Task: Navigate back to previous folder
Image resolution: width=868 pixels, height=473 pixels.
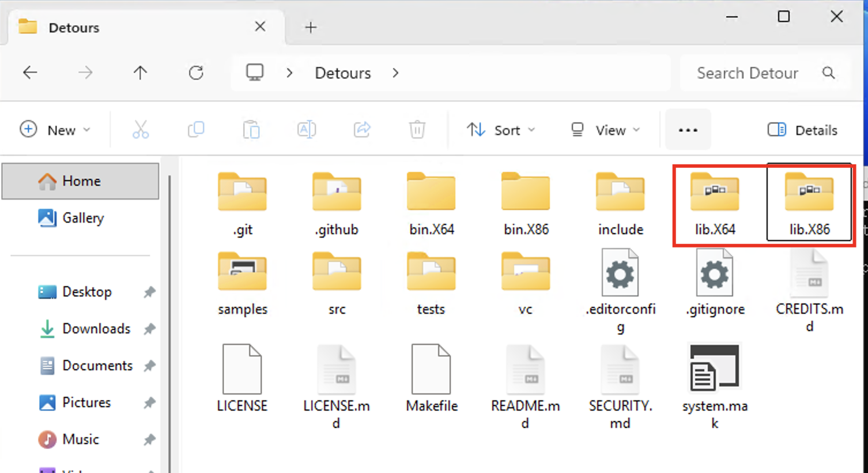Action: 30,73
